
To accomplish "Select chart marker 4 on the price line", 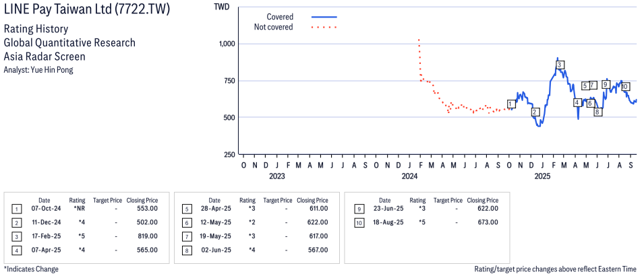I will (577, 102).
